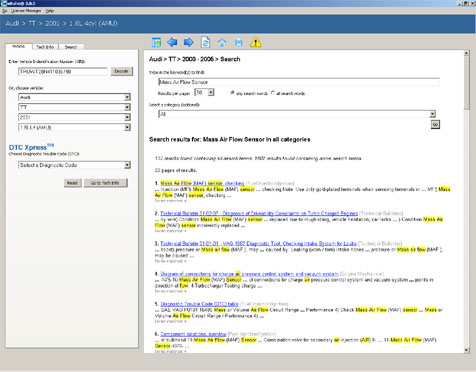Click the VIN number input field
Screen dimensions: 476x372
point(63,72)
